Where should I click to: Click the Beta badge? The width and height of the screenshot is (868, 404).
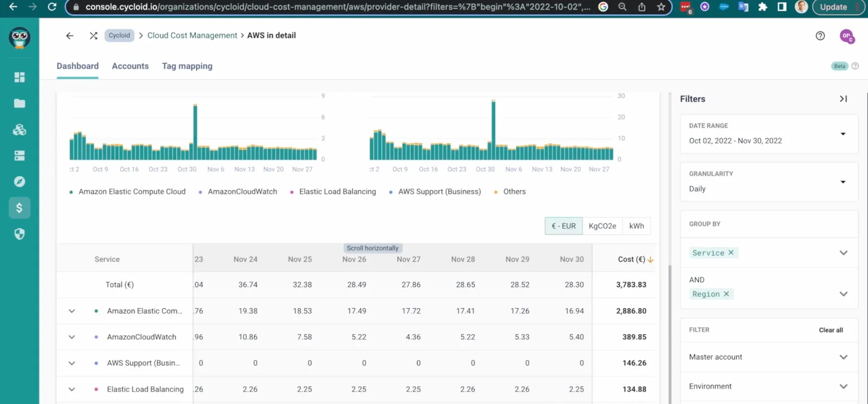coord(839,66)
